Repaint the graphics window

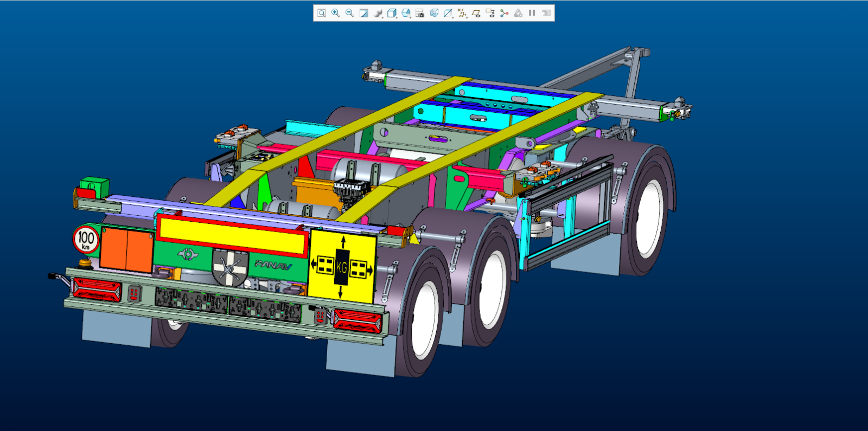point(364,13)
